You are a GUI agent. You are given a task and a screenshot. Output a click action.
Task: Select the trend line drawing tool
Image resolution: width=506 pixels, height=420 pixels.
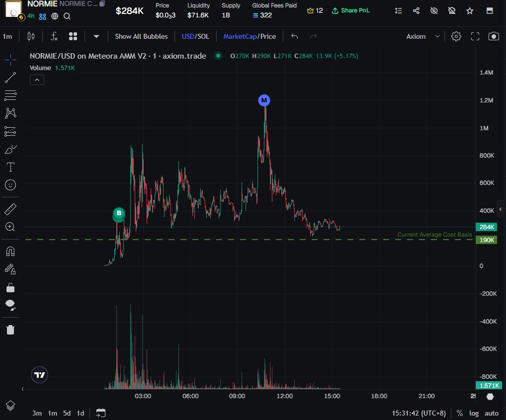coord(10,78)
